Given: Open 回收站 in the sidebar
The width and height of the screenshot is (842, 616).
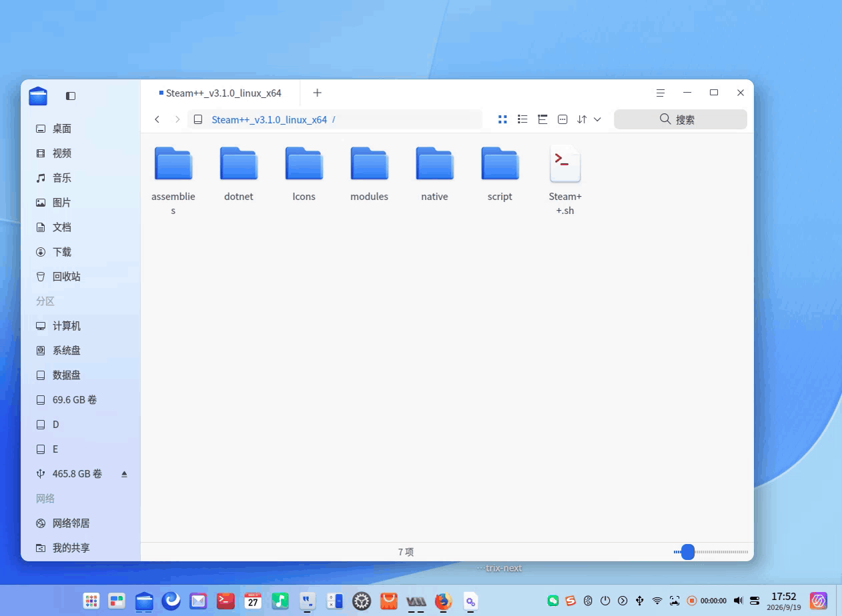Looking at the screenshot, I should tap(81, 277).
